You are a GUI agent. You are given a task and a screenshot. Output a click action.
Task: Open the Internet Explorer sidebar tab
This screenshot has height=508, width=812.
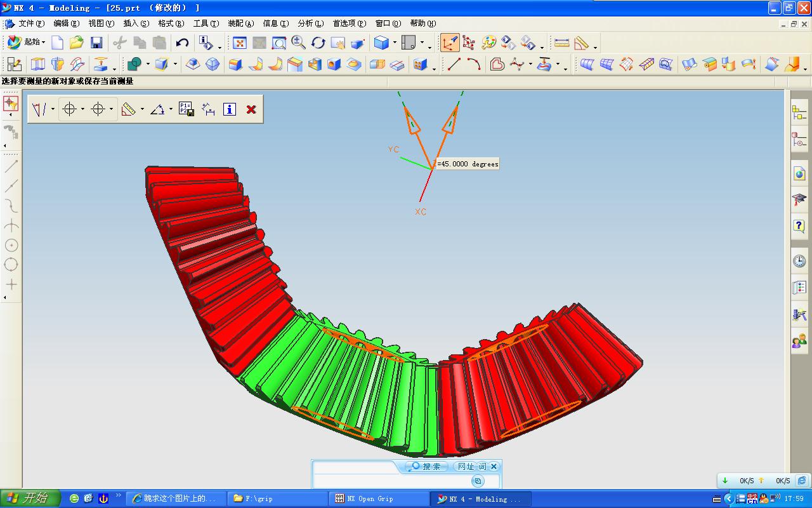[799, 173]
